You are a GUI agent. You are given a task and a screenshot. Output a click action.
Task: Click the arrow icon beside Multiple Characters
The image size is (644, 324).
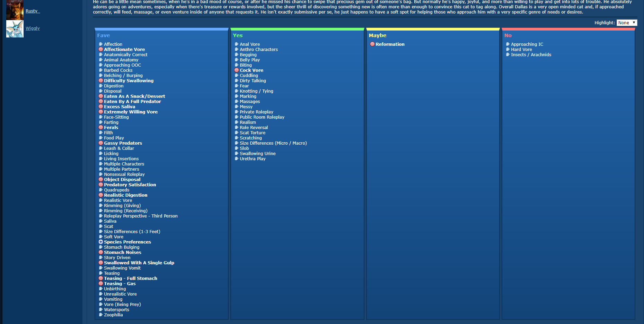pyautogui.click(x=101, y=164)
